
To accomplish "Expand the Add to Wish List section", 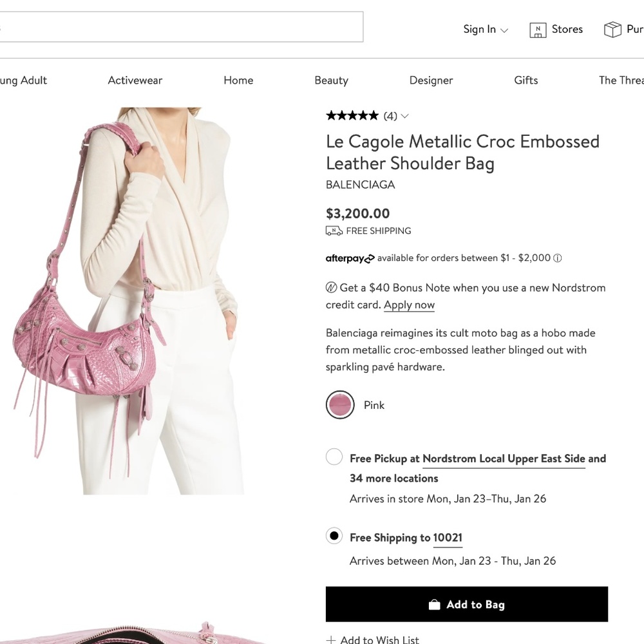I will pos(372,638).
